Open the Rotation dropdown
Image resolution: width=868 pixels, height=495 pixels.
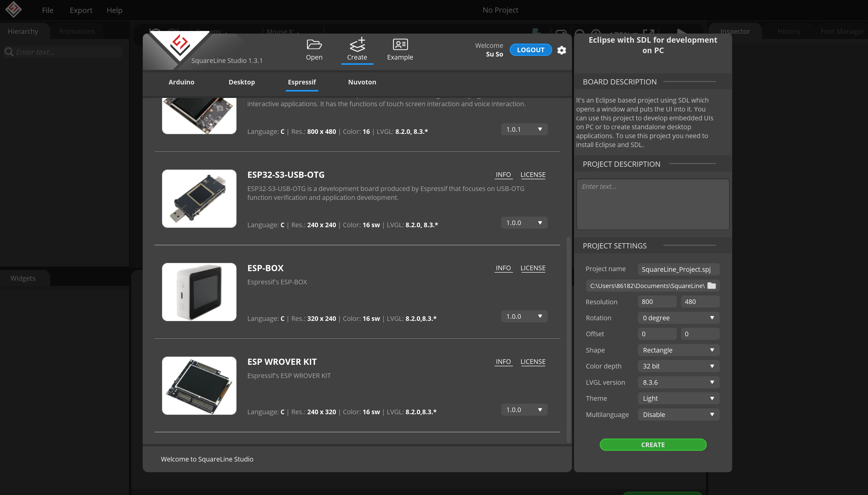678,318
